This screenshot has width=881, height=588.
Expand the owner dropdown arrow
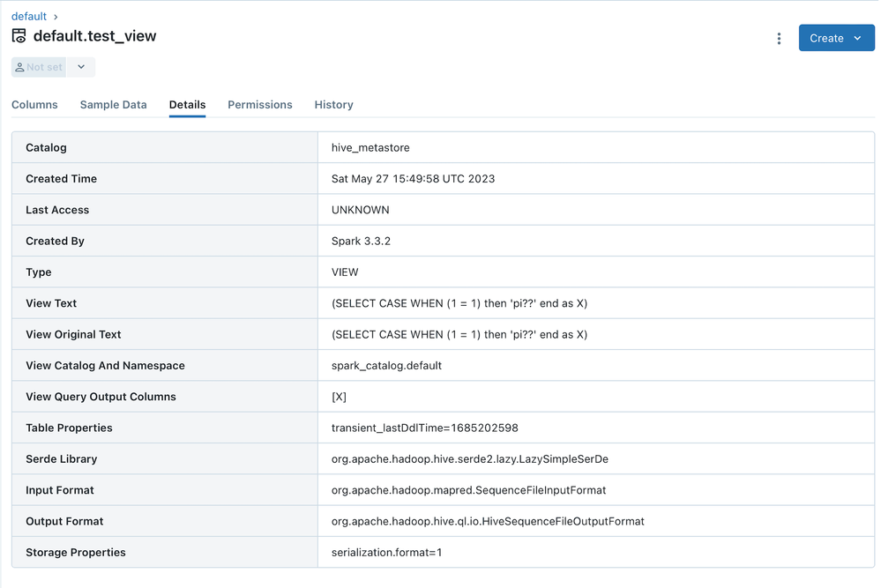tap(81, 67)
